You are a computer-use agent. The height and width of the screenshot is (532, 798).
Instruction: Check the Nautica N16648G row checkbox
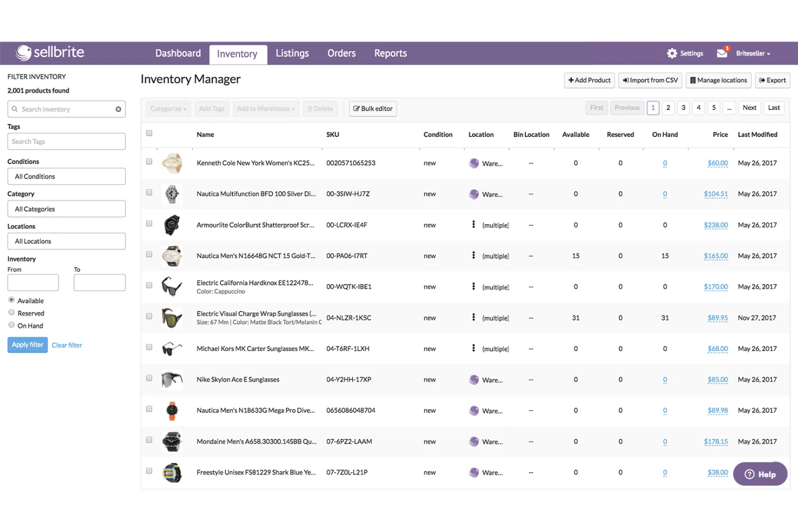(x=149, y=254)
